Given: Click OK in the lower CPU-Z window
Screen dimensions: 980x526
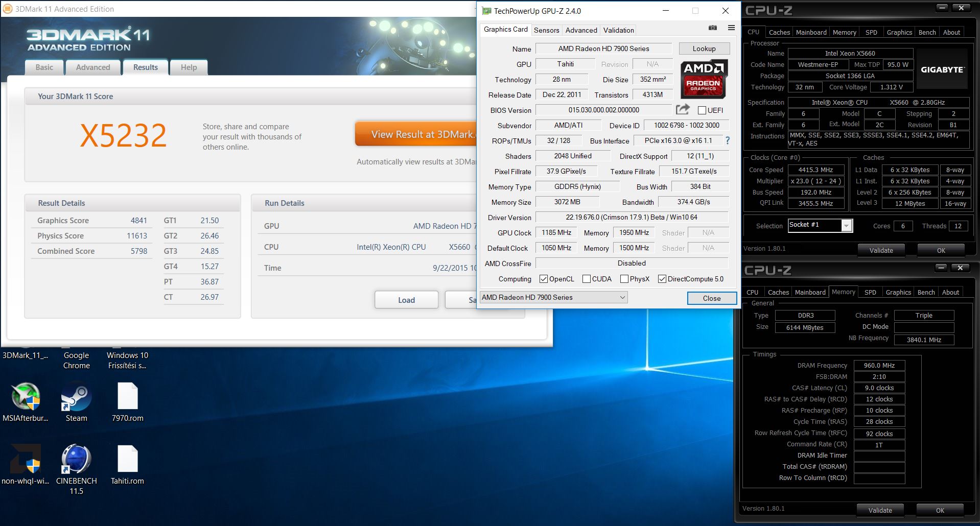Looking at the screenshot, I should (x=940, y=510).
